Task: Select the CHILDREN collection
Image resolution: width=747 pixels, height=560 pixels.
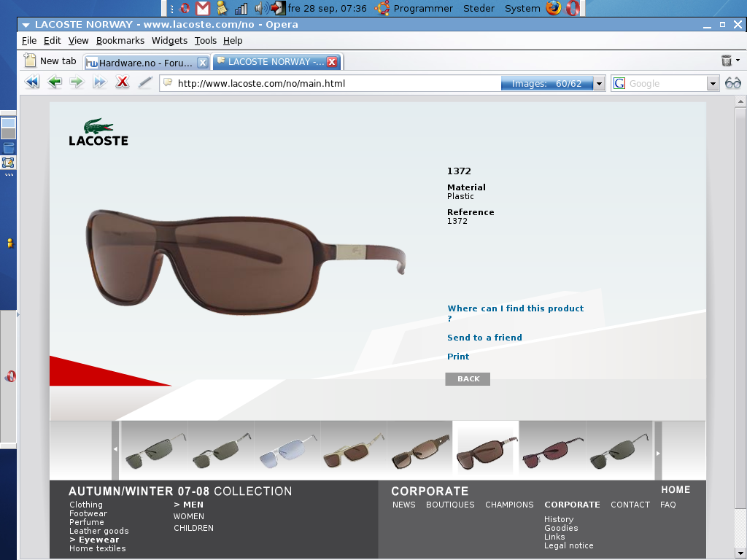Action: point(193,528)
